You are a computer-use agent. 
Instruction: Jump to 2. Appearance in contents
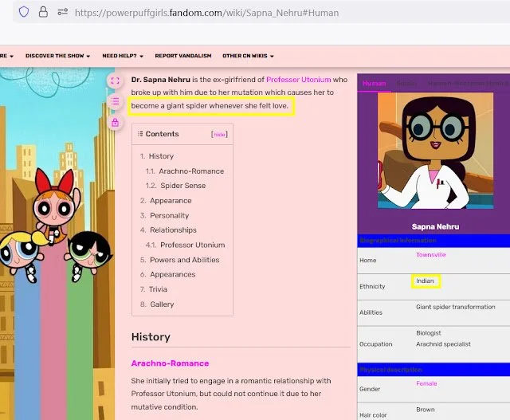pyautogui.click(x=166, y=201)
